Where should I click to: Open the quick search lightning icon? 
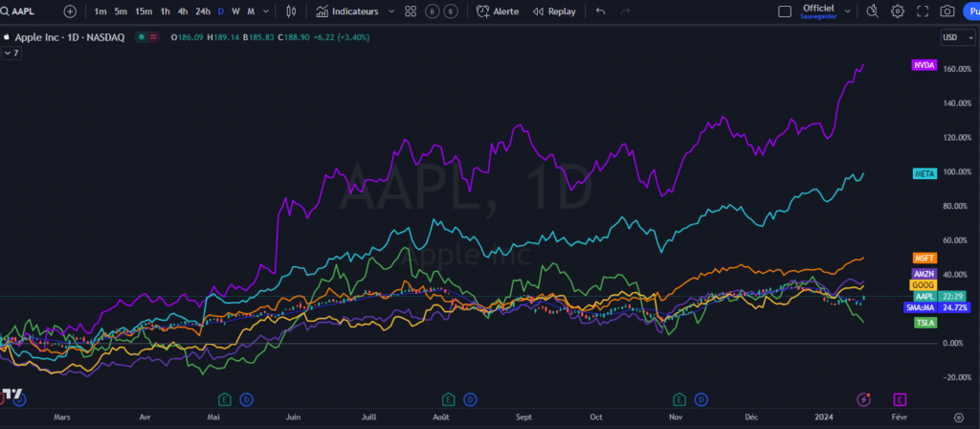[873, 11]
